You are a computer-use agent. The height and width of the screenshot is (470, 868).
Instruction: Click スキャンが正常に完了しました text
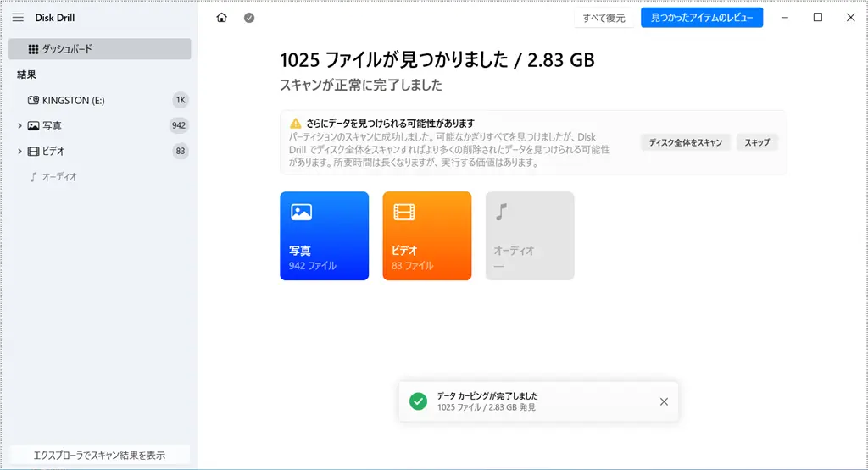361,86
